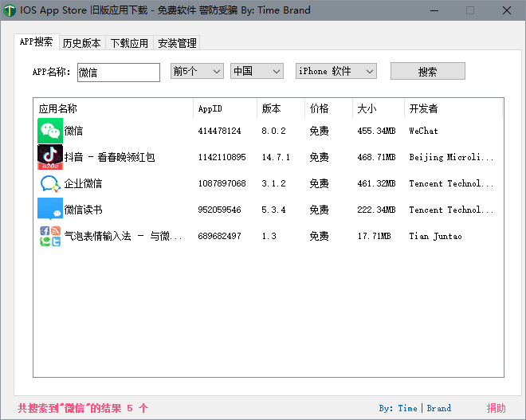Switch to the APP搜索 tab
This screenshot has width=526, height=420.
[x=36, y=42]
